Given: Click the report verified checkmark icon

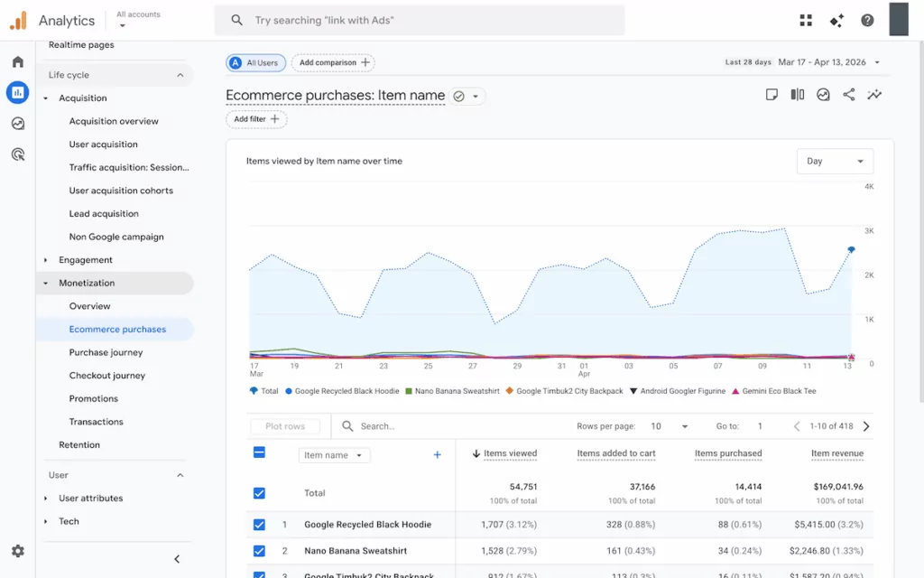Looking at the screenshot, I should (458, 96).
